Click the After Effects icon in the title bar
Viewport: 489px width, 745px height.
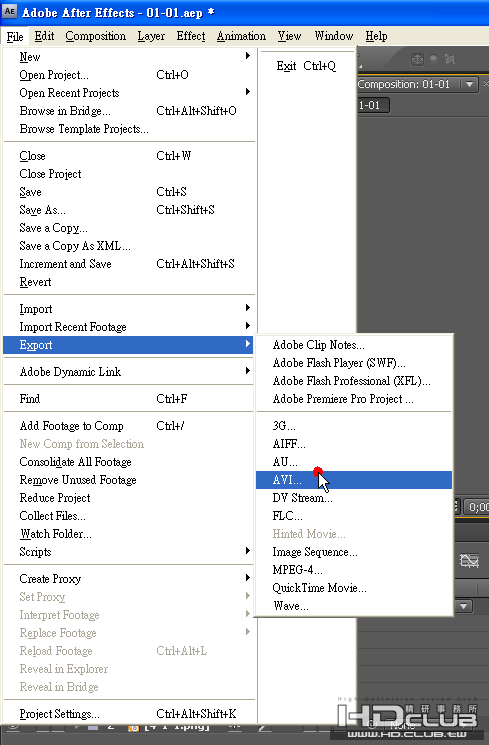10,11
